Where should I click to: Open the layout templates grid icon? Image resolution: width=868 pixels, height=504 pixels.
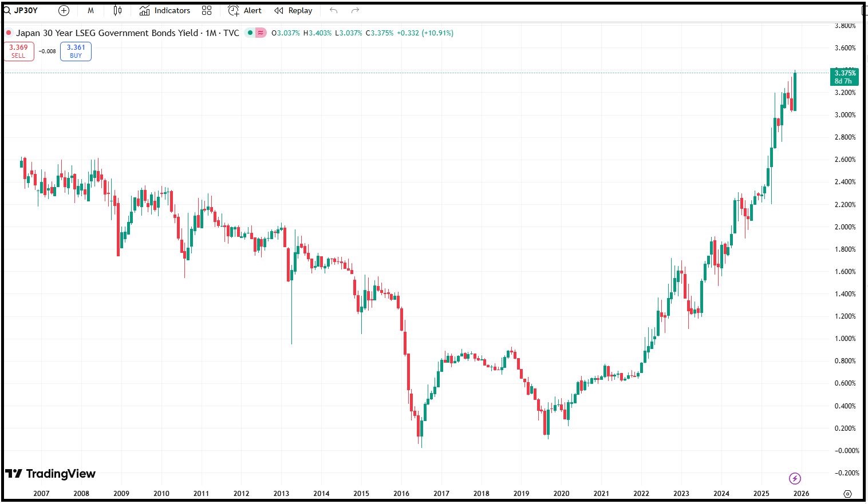coord(207,10)
